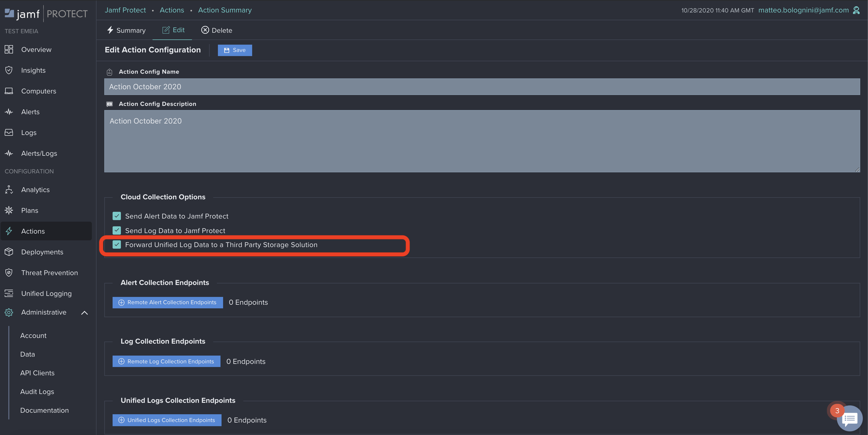Open Account under Administrative
The image size is (868, 435).
[33, 336]
